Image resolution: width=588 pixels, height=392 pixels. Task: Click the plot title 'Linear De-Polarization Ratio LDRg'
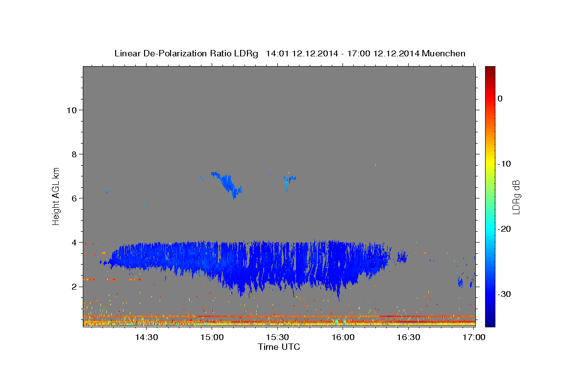click(186, 53)
